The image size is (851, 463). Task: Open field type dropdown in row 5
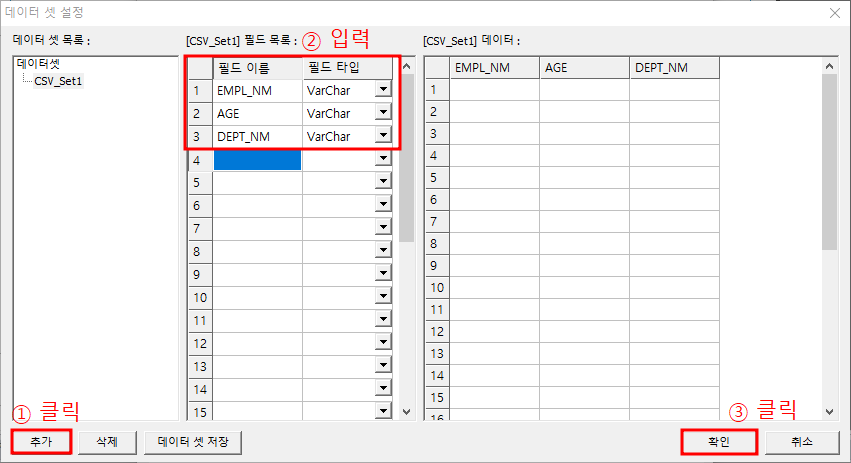tap(383, 181)
